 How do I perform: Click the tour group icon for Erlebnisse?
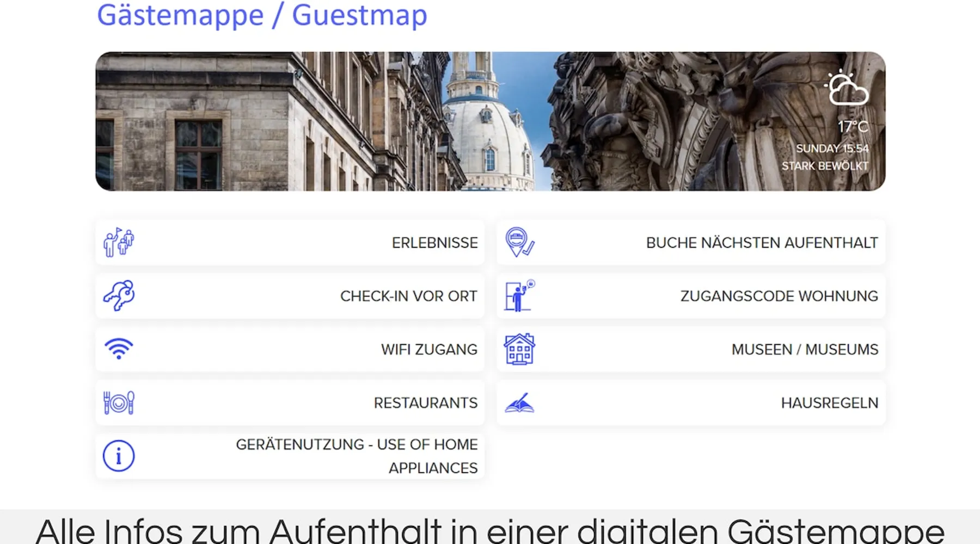[119, 243]
